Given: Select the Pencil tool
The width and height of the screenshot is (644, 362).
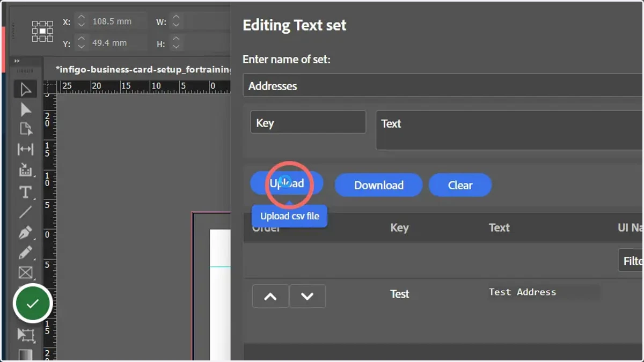Looking at the screenshot, I should tap(25, 253).
